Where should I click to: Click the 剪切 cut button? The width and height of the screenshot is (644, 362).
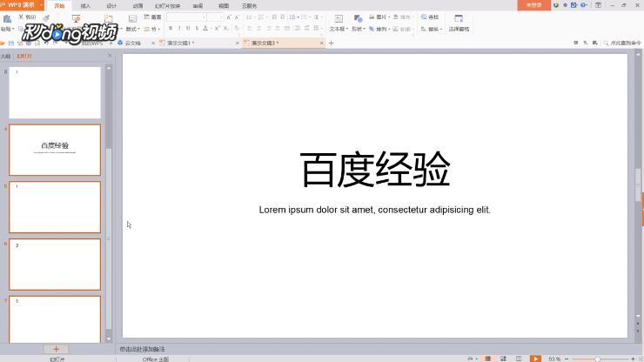(x=28, y=17)
